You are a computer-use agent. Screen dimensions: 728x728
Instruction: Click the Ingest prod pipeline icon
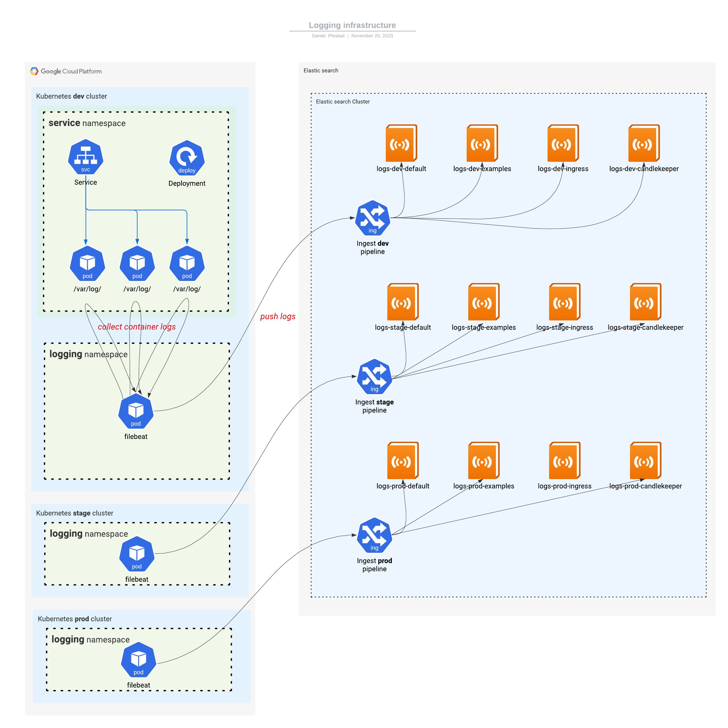(x=374, y=535)
